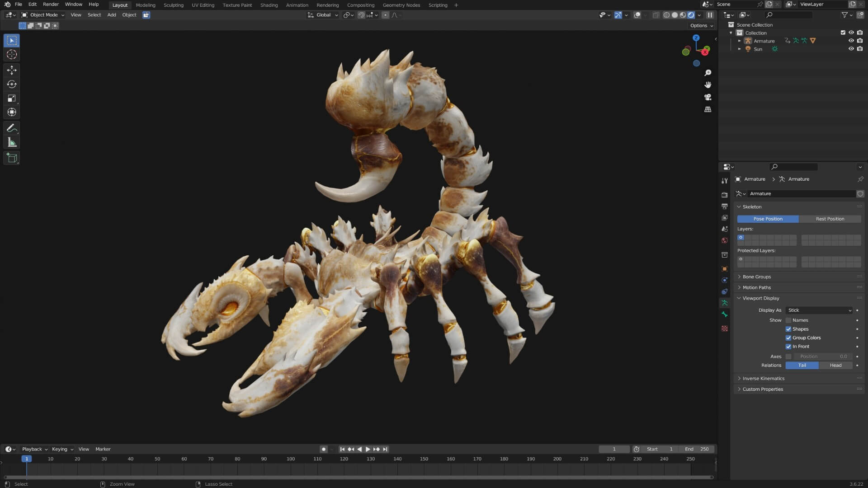The width and height of the screenshot is (868, 488).
Task: Toggle camera view icon in viewport
Action: 708,97
